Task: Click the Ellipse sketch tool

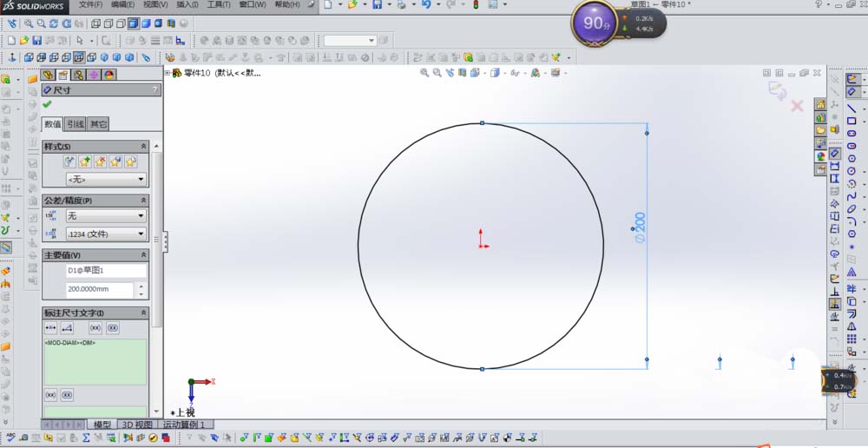Action: tap(852, 208)
